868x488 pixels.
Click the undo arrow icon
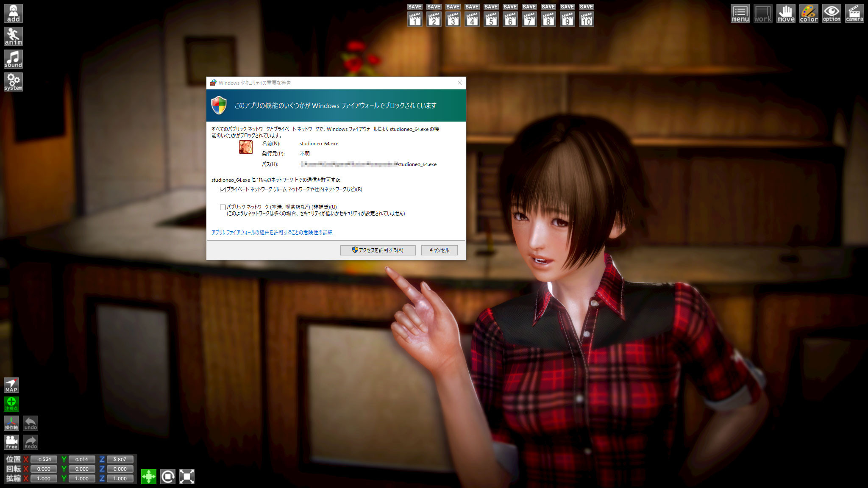(x=31, y=423)
